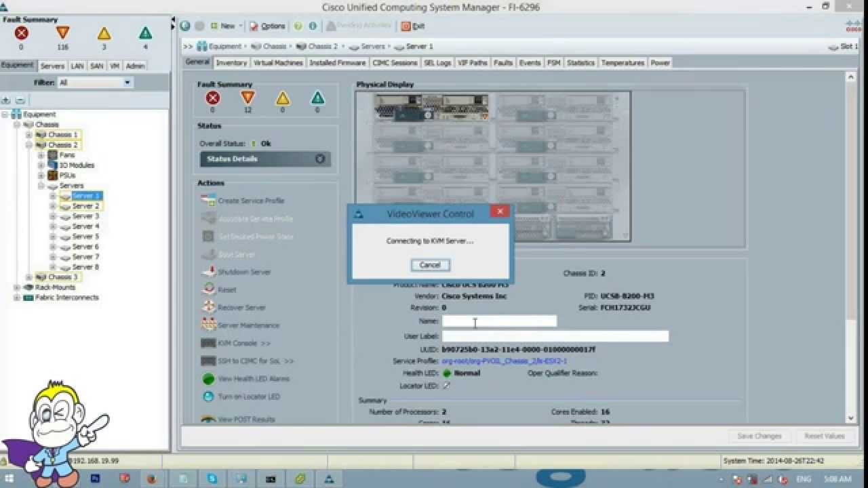The image size is (868, 488).
Task: Switch to the LAN navigation tab
Action: [x=77, y=66]
